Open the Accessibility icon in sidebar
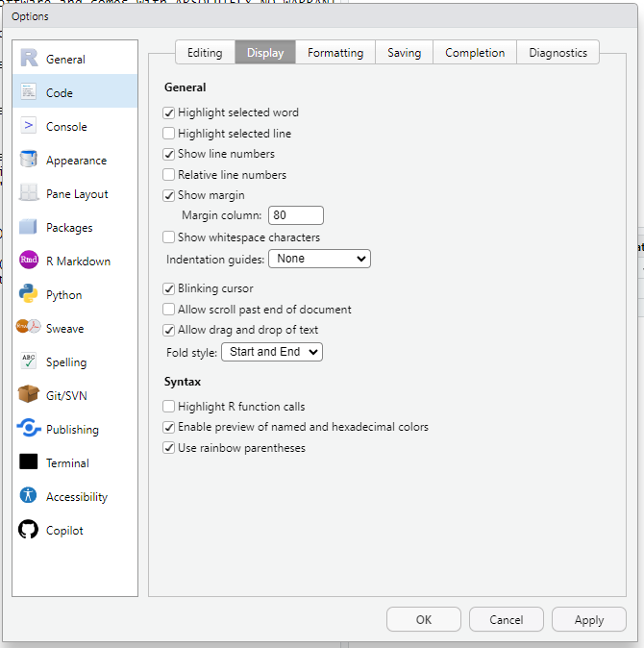This screenshot has height=648, width=644. 29,496
